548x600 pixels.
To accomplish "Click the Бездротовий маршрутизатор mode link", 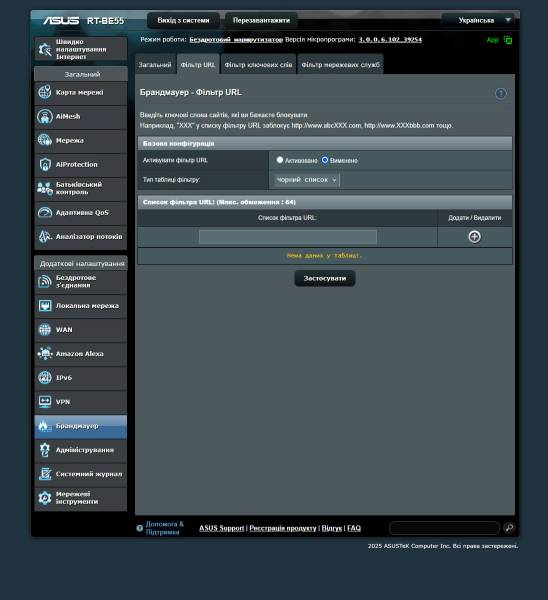I will click(236, 39).
